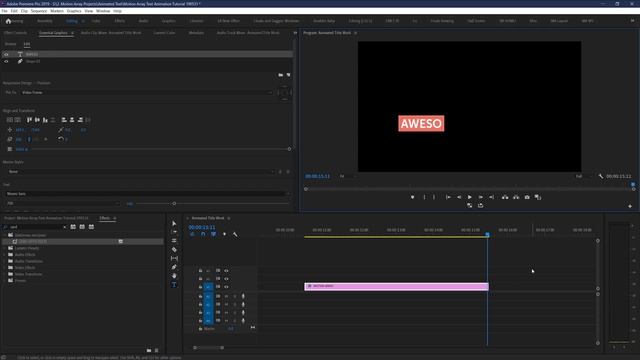Hide the Shape layer via its eye icon
The width and height of the screenshot is (640, 360).
pos(6,62)
